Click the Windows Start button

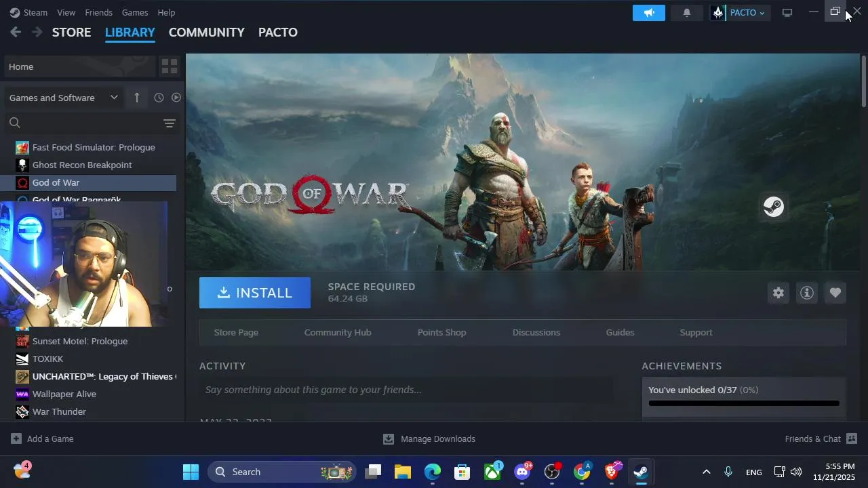point(191,472)
